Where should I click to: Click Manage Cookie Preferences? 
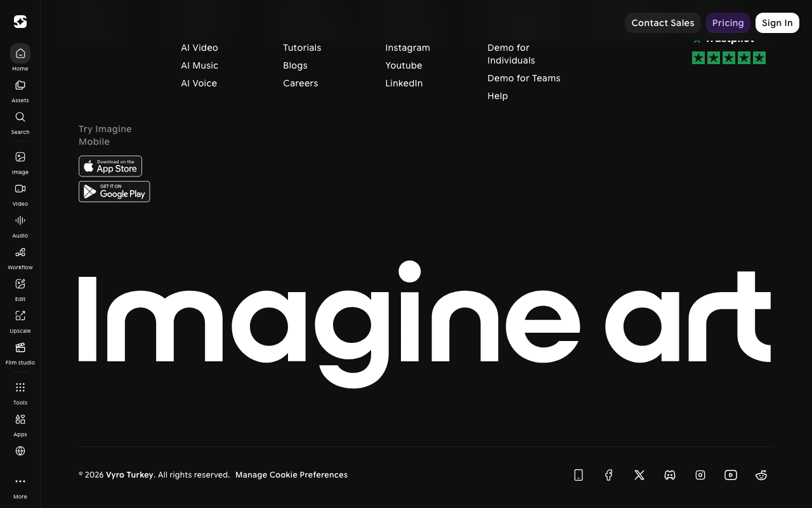[291, 475]
